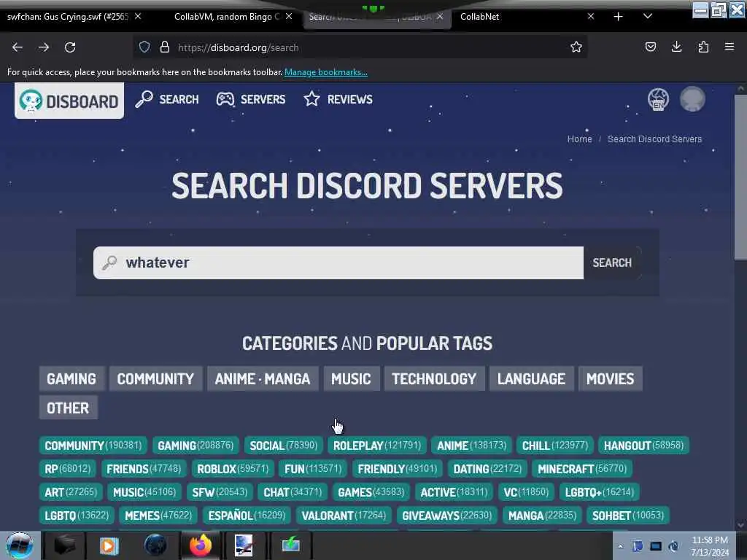This screenshot has height=560, width=747.
Task: Choose the ROBLOX tag
Action: [x=233, y=469]
